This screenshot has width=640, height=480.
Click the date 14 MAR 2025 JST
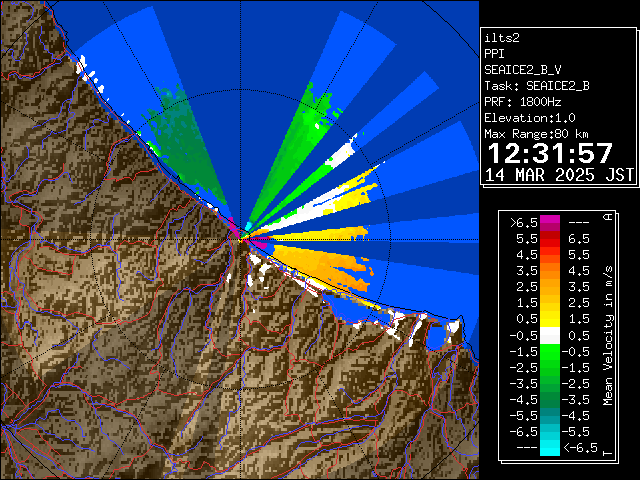[x=559, y=175]
